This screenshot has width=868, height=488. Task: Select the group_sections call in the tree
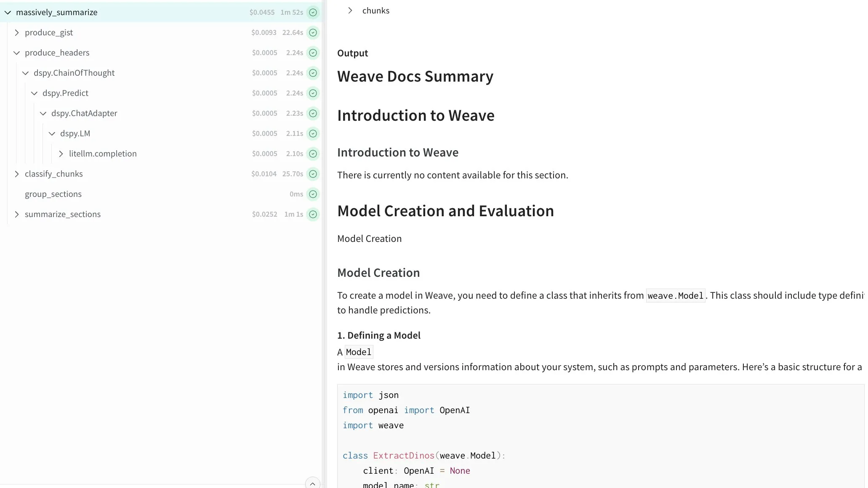[53, 194]
